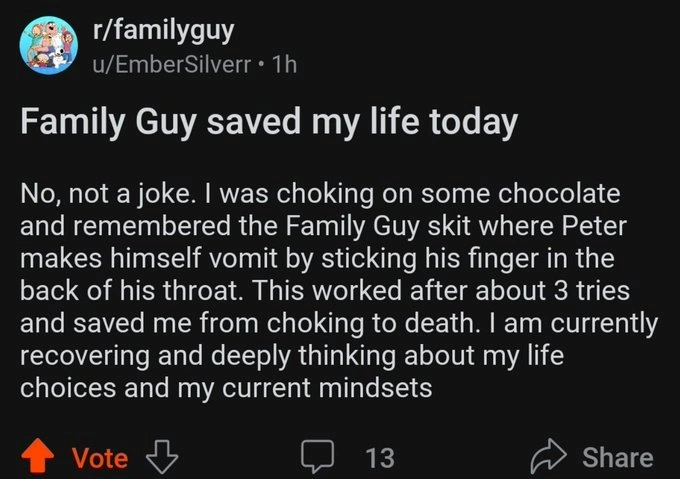This screenshot has width=680, height=479.
Task: Click the orange Vote label
Action: 100,458
